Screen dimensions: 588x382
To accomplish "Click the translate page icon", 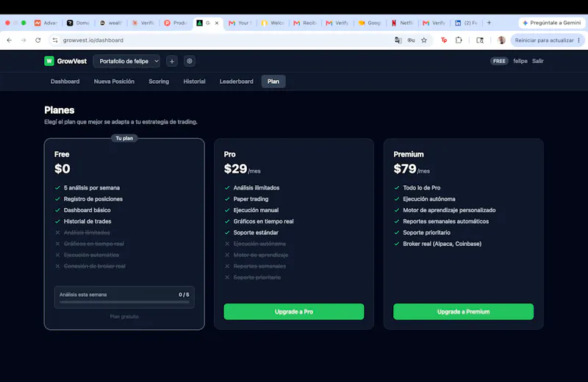I will coord(398,40).
